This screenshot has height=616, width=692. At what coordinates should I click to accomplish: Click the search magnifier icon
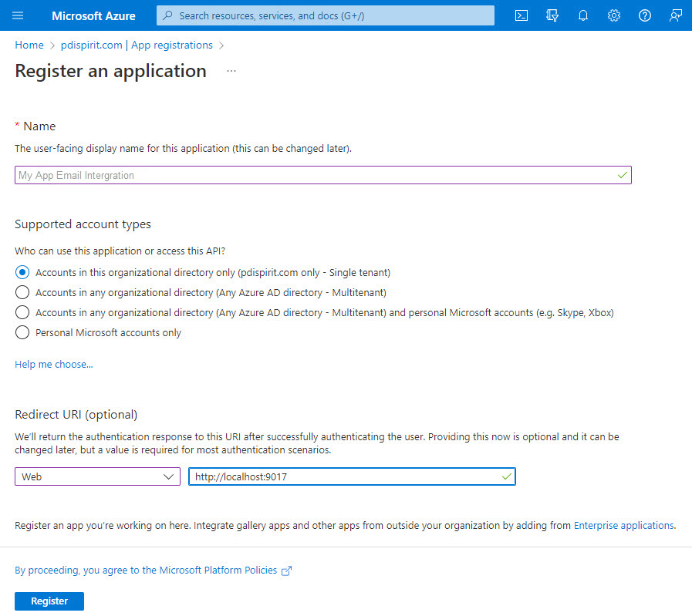[167, 15]
